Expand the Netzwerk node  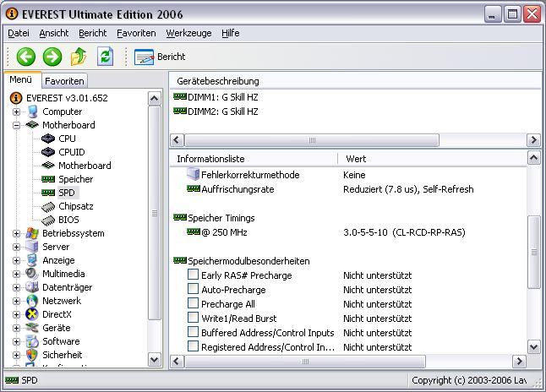(16, 301)
